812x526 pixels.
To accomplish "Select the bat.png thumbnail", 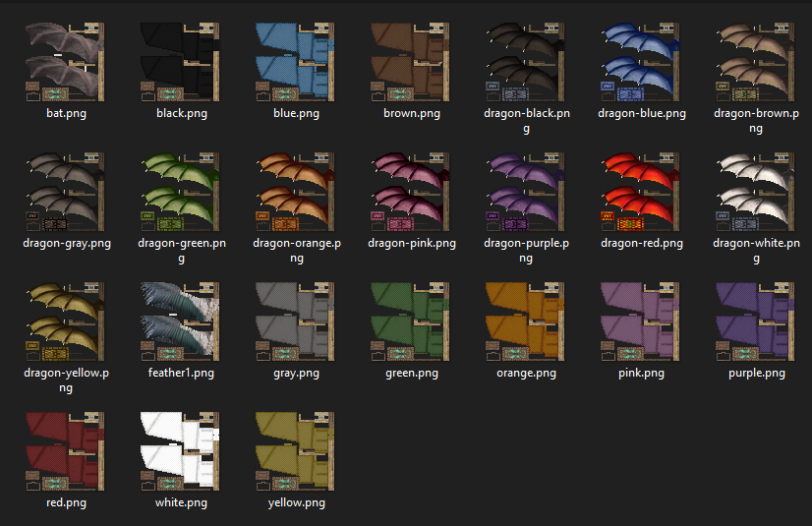I will (65, 62).
